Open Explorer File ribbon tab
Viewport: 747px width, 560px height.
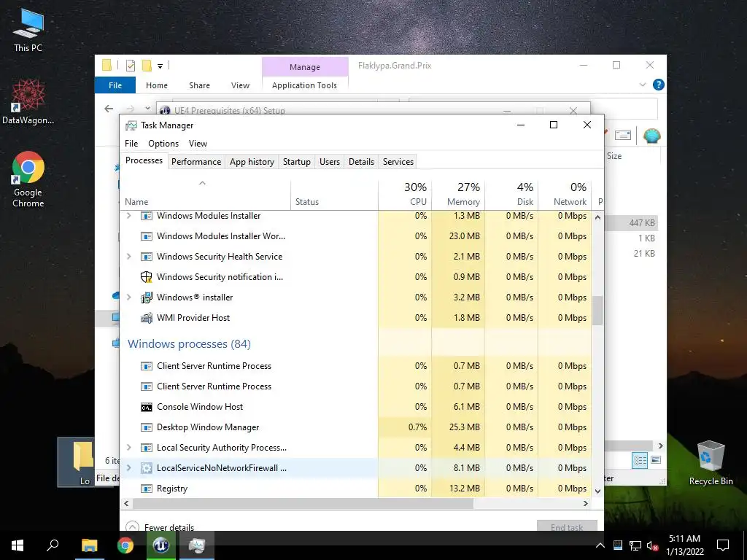(x=115, y=85)
